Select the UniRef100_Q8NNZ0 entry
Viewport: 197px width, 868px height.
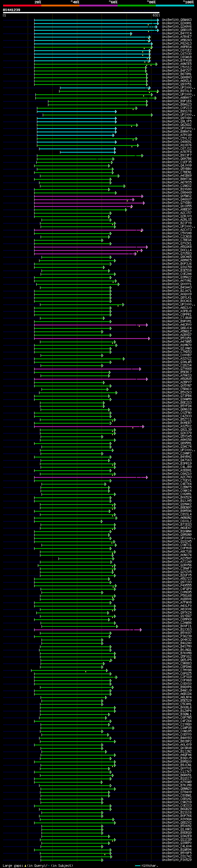(177, 789)
